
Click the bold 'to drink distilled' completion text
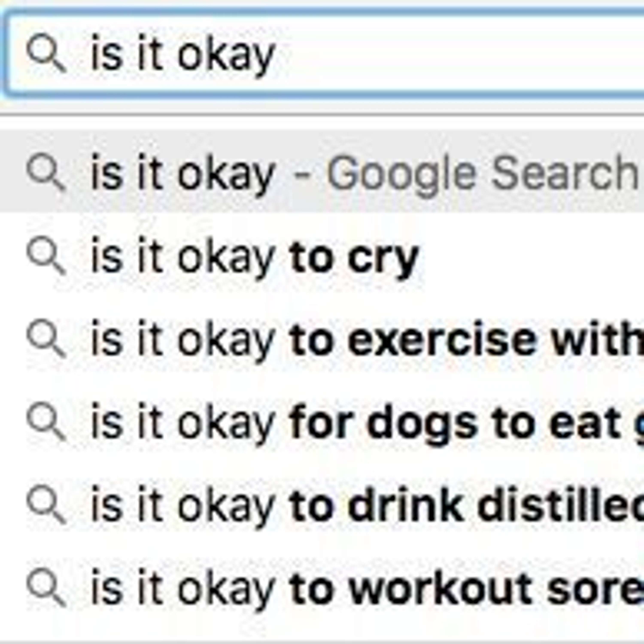click(x=467, y=506)
